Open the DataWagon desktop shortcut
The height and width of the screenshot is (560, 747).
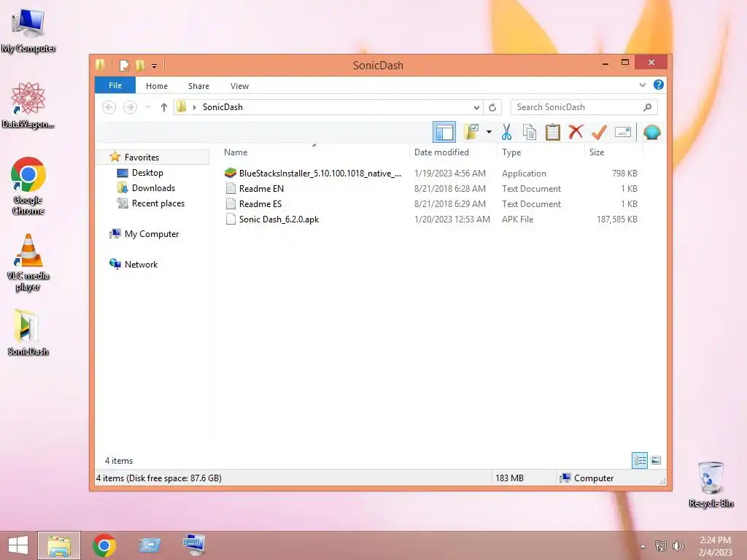point(28,105)
